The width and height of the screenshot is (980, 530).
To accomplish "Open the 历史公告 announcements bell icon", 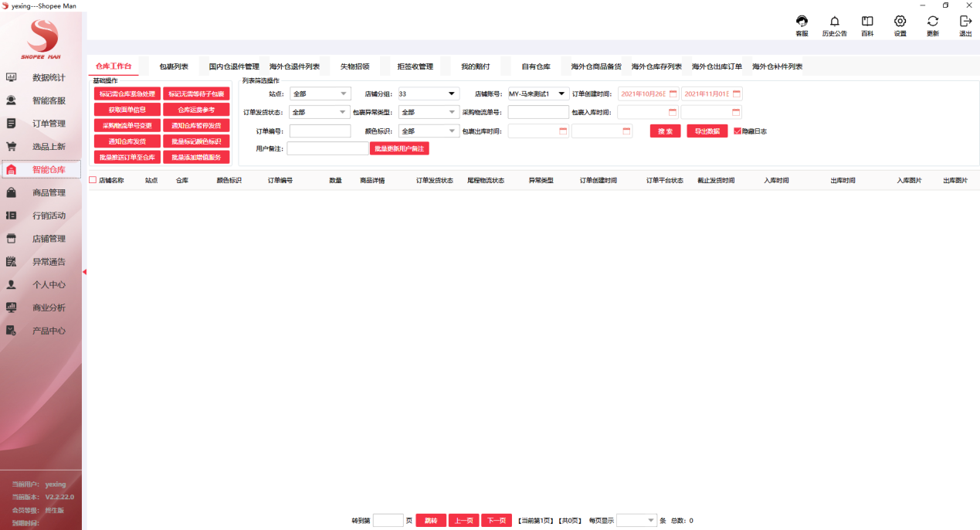I will pyautogui.click(x=834, y=23).
